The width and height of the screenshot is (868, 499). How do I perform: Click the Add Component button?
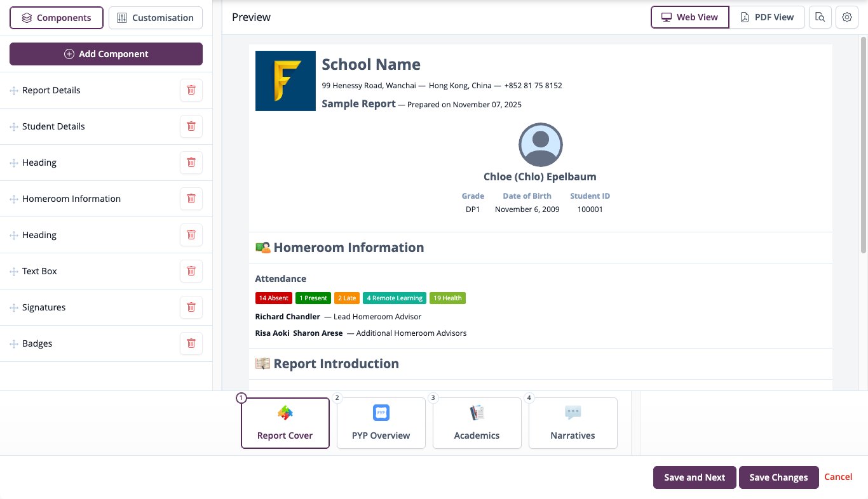tap(106, 54)
